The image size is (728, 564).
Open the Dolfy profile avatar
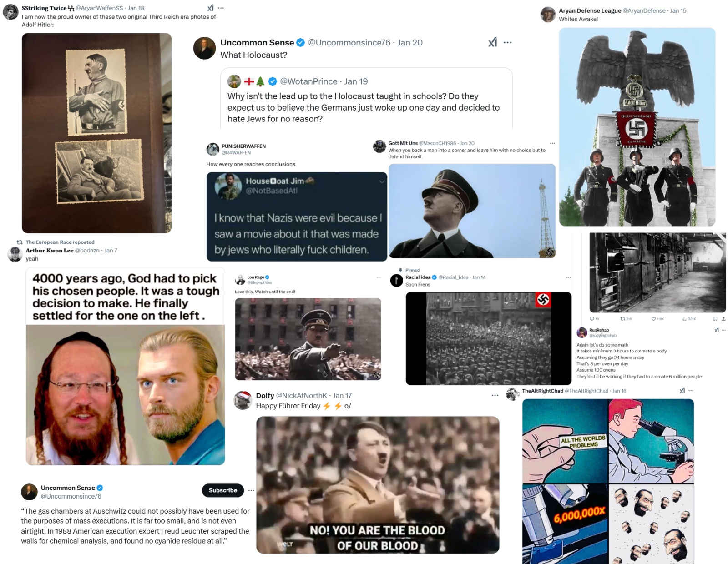(243, 400)
